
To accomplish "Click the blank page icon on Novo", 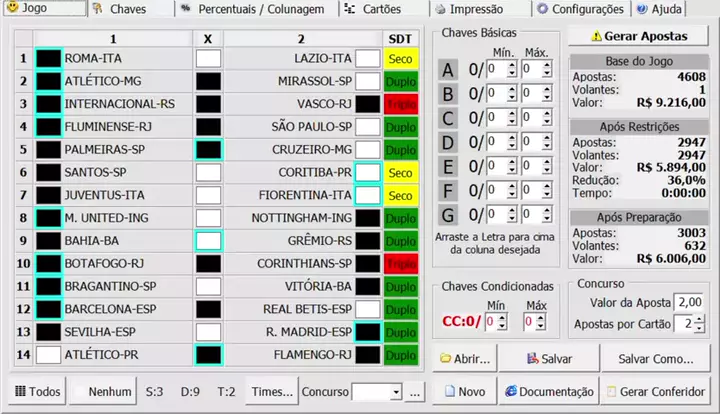I will 450,391.
